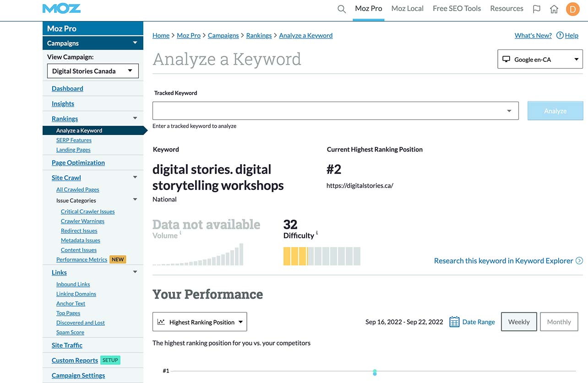
Task: Click the Moz logo in the header
Action: click(x=61, y=8)
